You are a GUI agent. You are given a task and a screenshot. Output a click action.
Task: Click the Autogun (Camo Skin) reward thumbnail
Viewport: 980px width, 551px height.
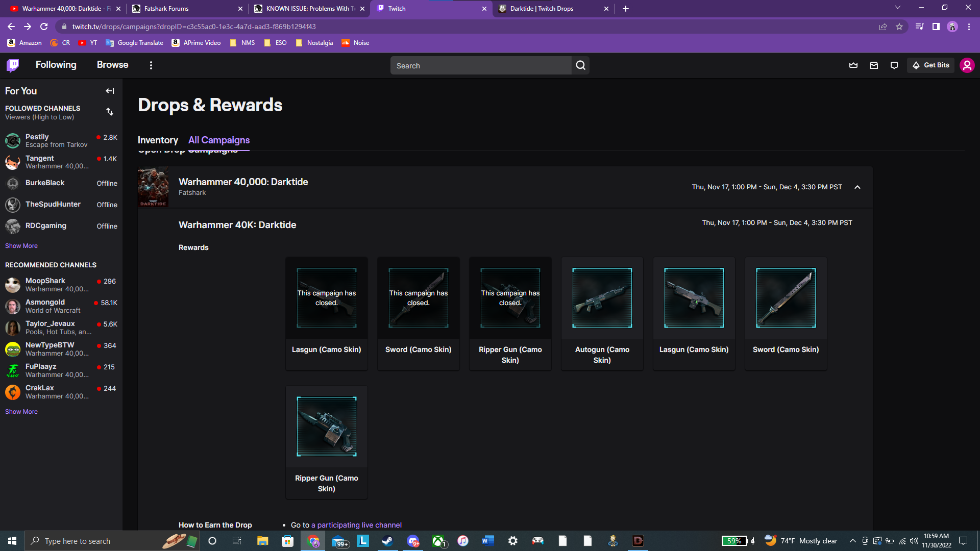coord(602,298)
